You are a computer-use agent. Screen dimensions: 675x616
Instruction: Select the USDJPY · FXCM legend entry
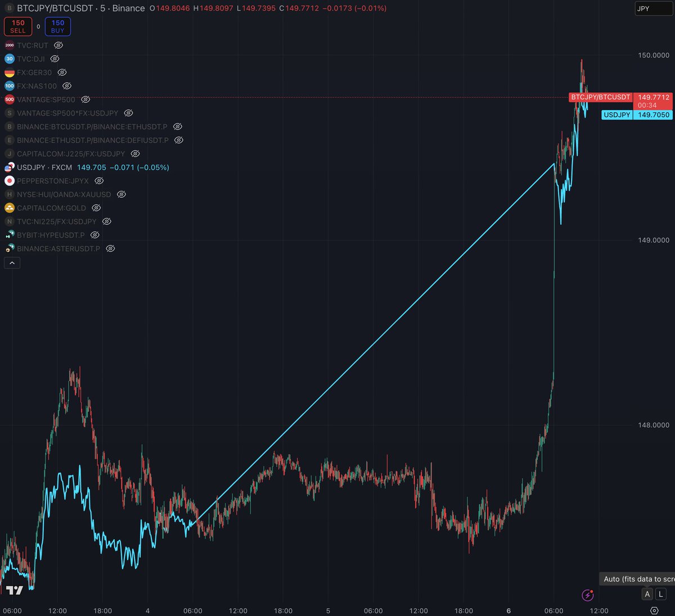(x=44, y=167)
